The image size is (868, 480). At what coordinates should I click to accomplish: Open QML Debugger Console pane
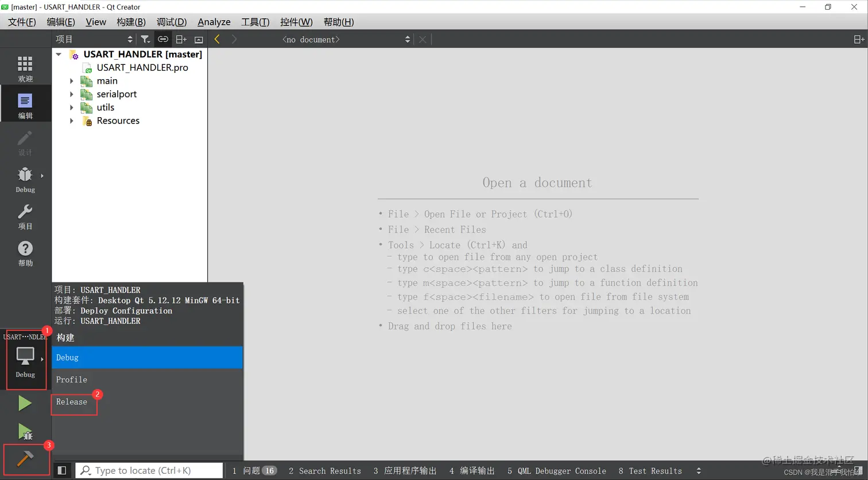[557, 471]
